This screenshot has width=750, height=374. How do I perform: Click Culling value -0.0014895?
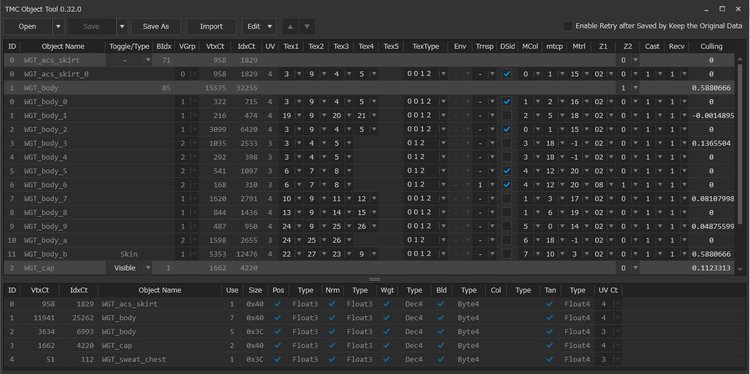(x=712, y=116)
